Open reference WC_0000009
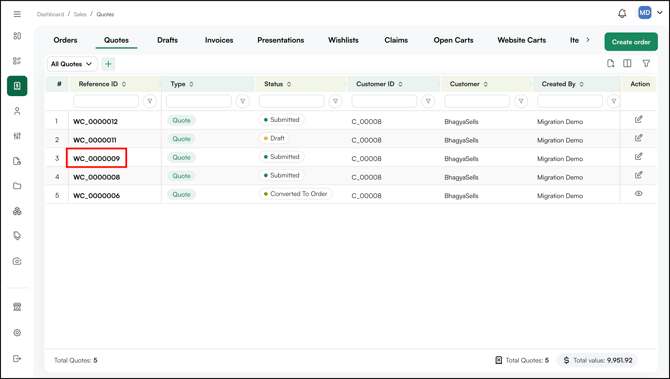670x379 pixels. pyautogui.click(x=97, y=159)
